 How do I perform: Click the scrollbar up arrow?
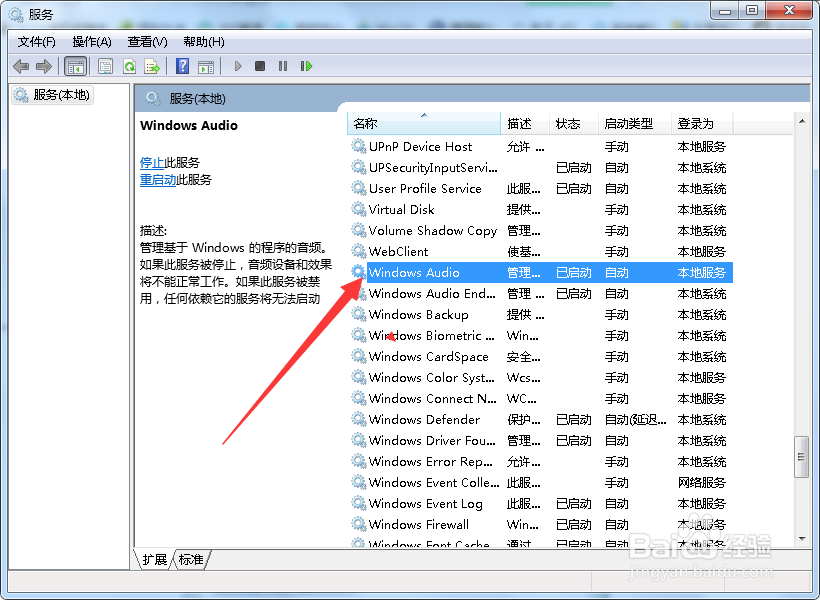pyautogui.click(x=802, y=121)
